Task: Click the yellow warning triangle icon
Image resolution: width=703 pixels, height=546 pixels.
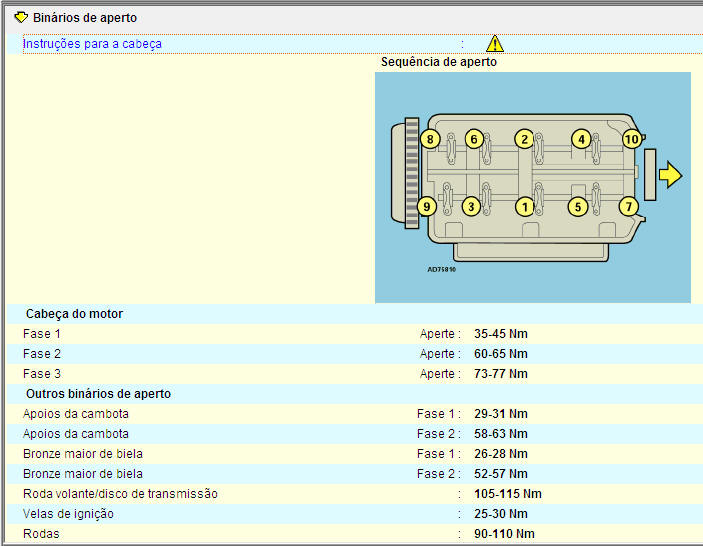Action: pos(495,43)
